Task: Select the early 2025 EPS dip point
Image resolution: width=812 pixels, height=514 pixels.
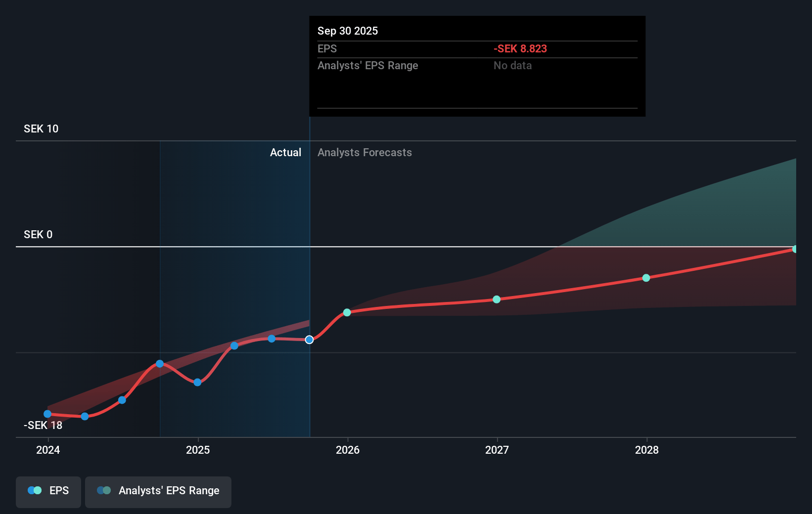Action: pyautogui.click(x=197, y=382)
